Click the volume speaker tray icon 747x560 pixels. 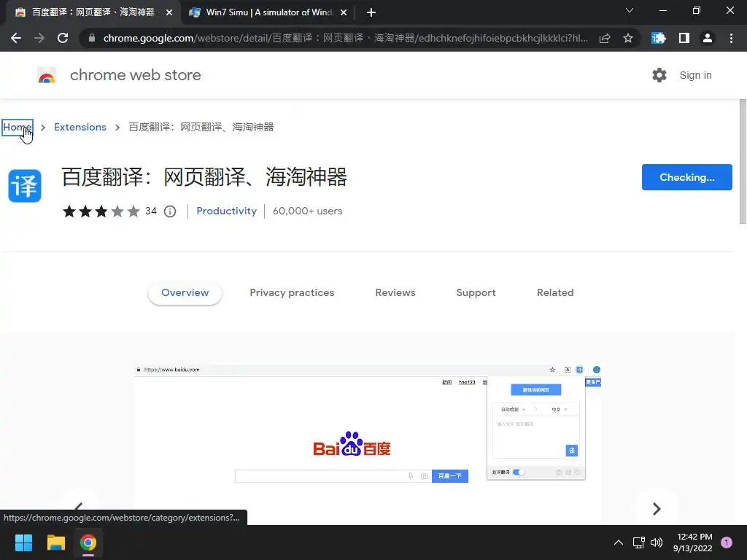click(657, 542)
